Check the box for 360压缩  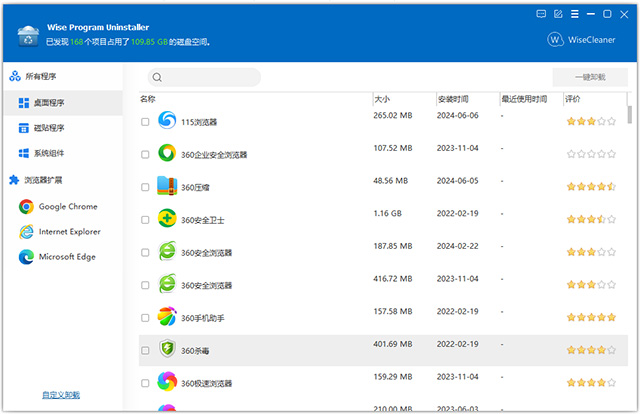pos(145,187)
